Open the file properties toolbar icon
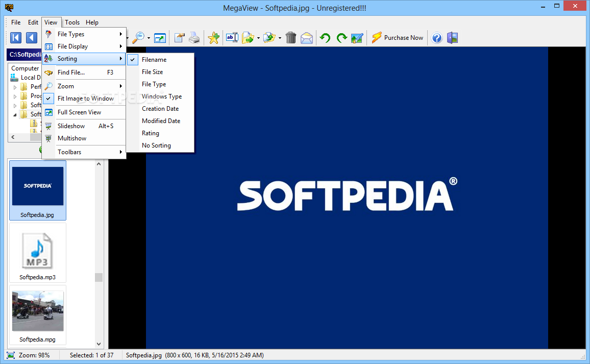Image resolution: width=590 pixels, height=364 pixels. [x=180, y=38]
